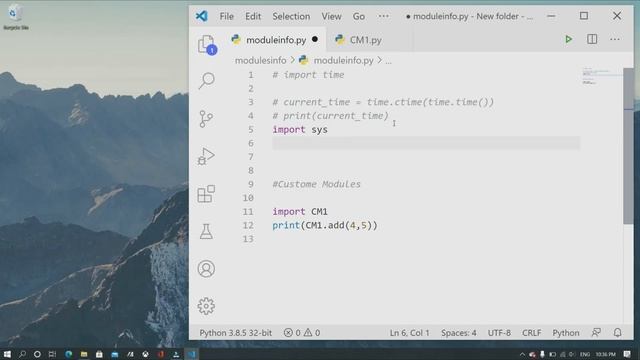This screenshot has width=640, height=360.
Task: Open the Edit menu
Action: [x=253, y=16]
